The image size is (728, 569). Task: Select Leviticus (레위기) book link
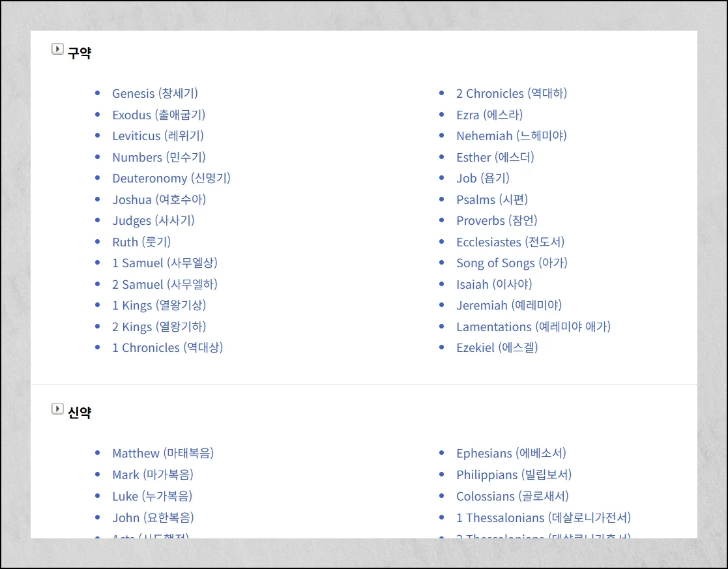pos(158,136)
